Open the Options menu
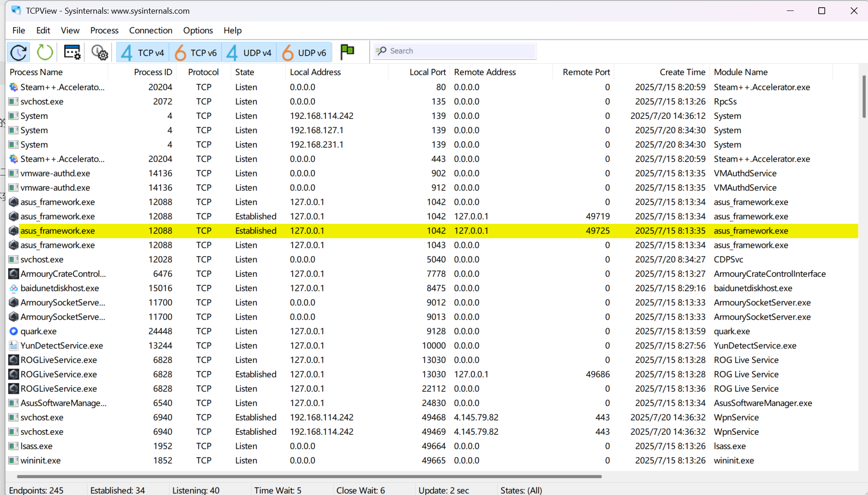The image size is (868, 495). [x=198, y=31]
